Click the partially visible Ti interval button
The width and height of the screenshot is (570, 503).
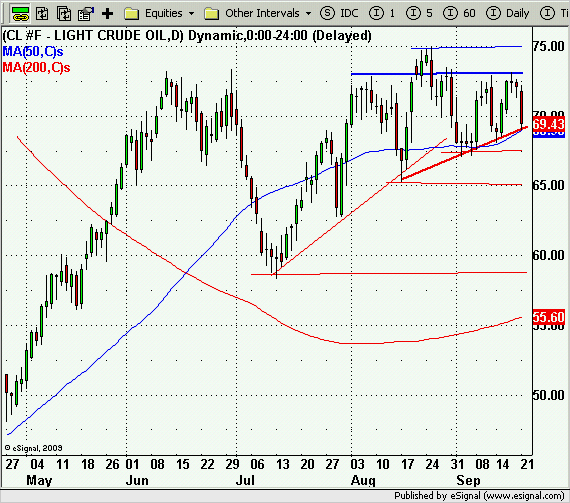[555, 13]
